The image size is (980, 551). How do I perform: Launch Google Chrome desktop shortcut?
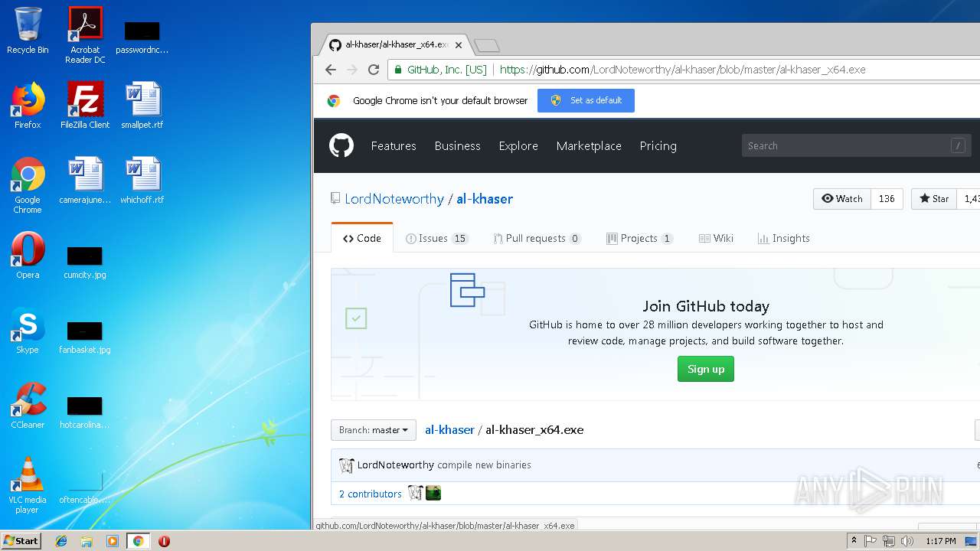pyautogui.click(x=28, y=185)
